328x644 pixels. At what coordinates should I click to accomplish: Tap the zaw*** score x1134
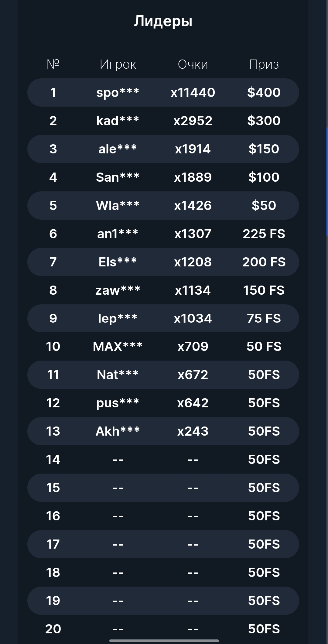pyautogui.click(x=193, y=290)
